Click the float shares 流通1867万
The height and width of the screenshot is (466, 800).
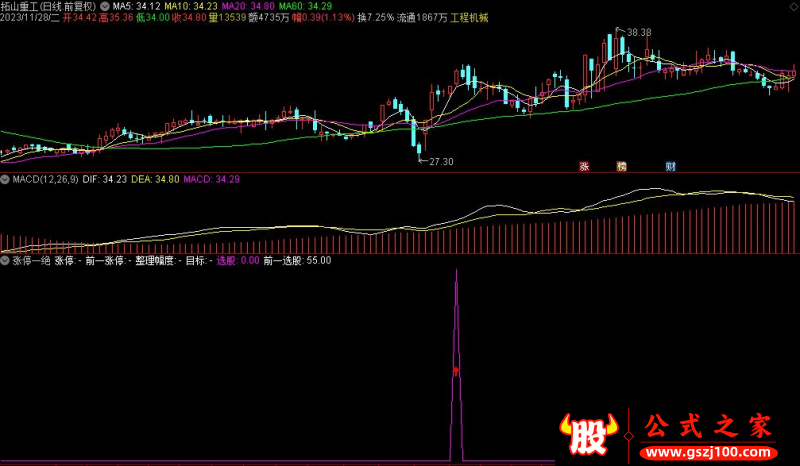pyautogui.click(x=422, y=18)
